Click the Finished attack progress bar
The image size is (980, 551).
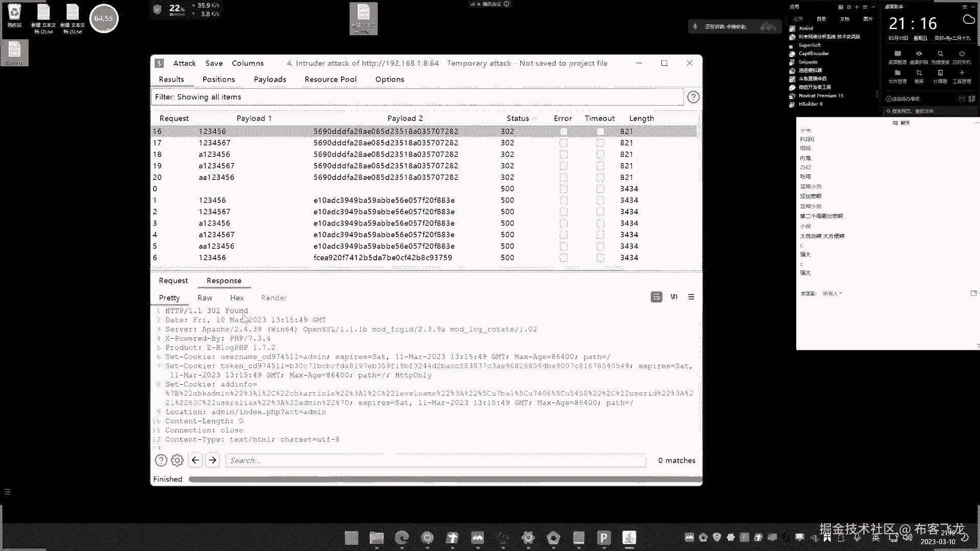pos(444,479)
